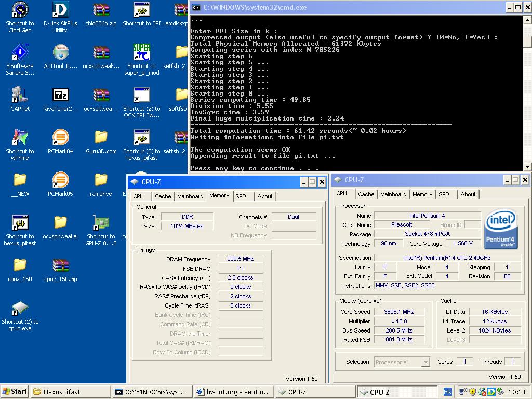Open SPD tab in left CPU-Z window
The height and width of the screenshot is (399, 532).
point(241,196)
